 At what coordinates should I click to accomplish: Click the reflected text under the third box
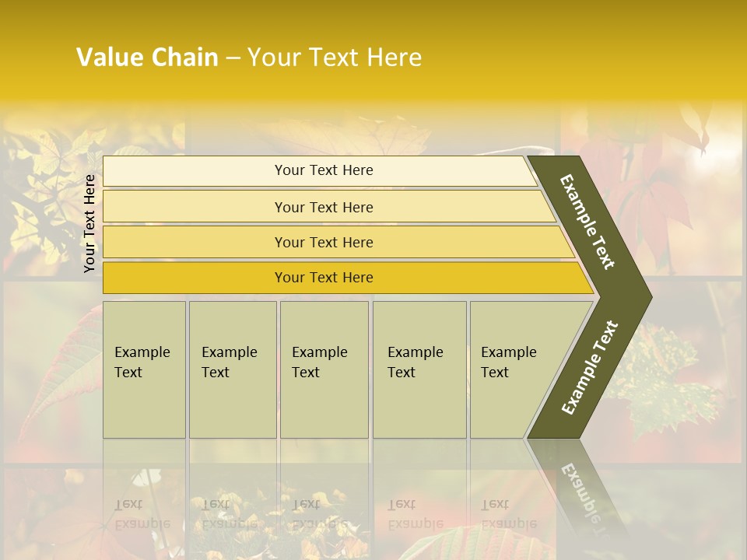(320, 514)
